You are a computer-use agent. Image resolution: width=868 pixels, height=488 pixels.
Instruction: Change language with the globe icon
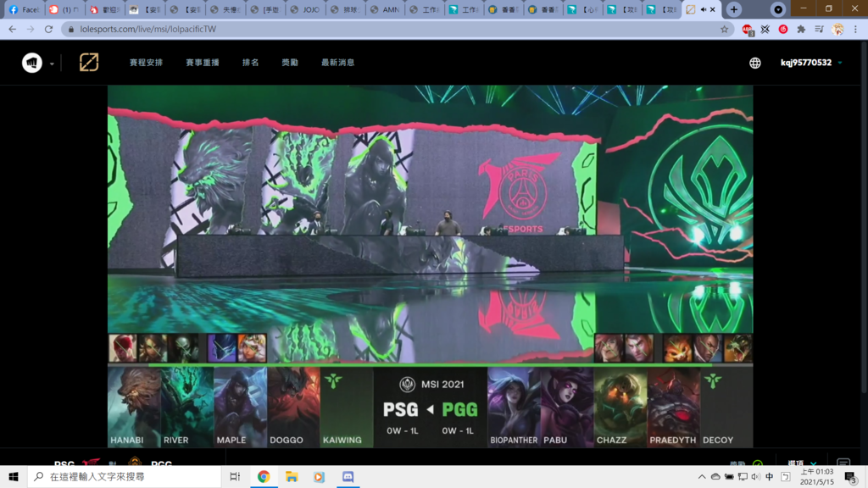pyautogui.click(x=755, y=63)
